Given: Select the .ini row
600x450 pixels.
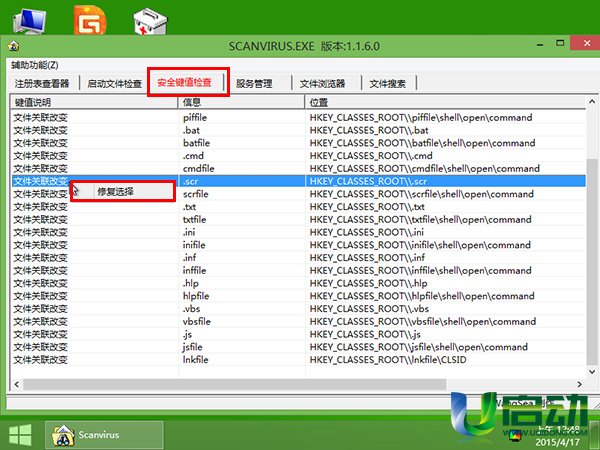Looking at the screenshot, I should 298,232.
